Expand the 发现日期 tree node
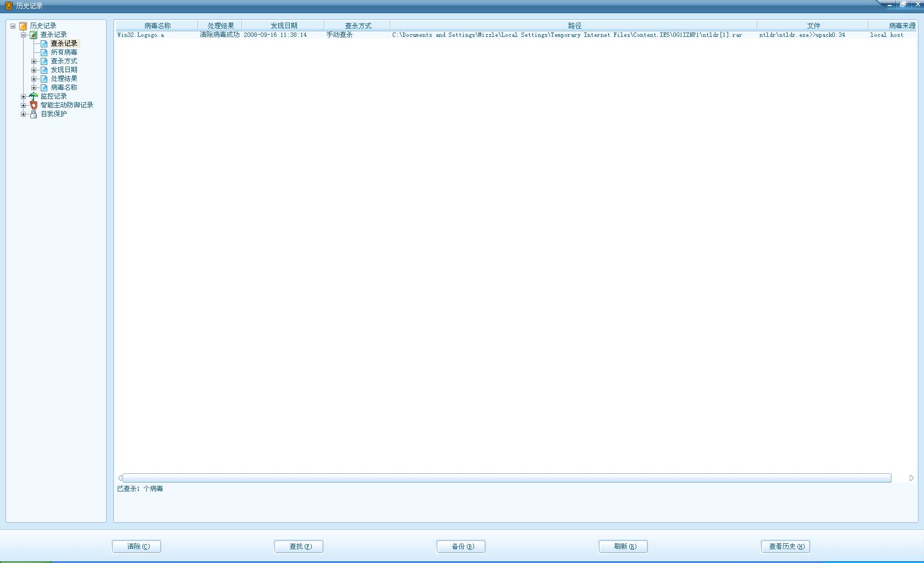 pos(34,70)
